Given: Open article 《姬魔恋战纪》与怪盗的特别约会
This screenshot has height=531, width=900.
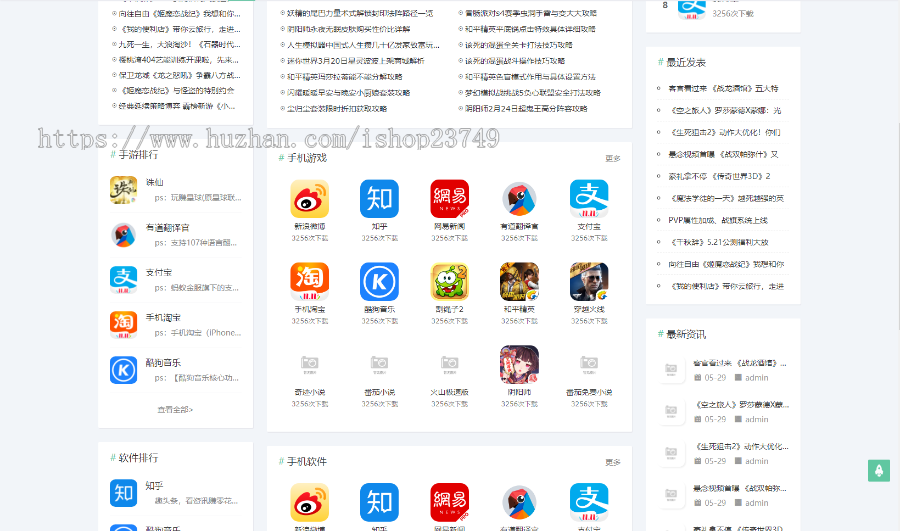Looking at the screenshot, I should pyautogui.click(x=176, y=91).
